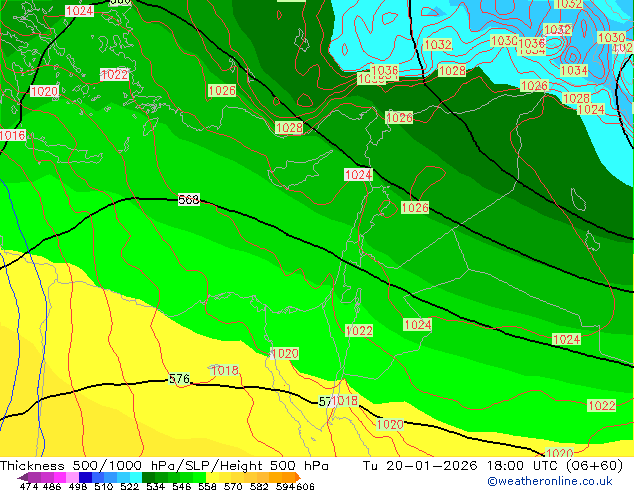This screenshot has height=490, width=634.
Task: Click the '576' height contour label
Action: [x=179, y=379]
